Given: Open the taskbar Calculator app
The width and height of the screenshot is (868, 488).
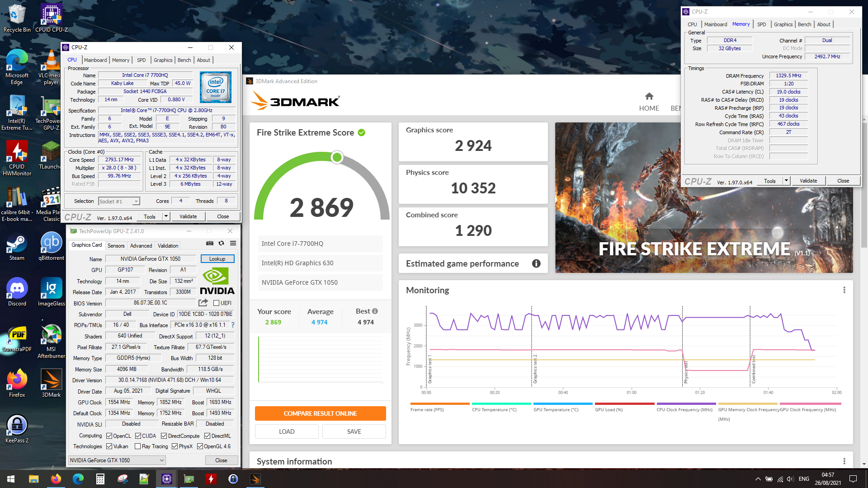Looking at the screenshot, I should 100,479.
